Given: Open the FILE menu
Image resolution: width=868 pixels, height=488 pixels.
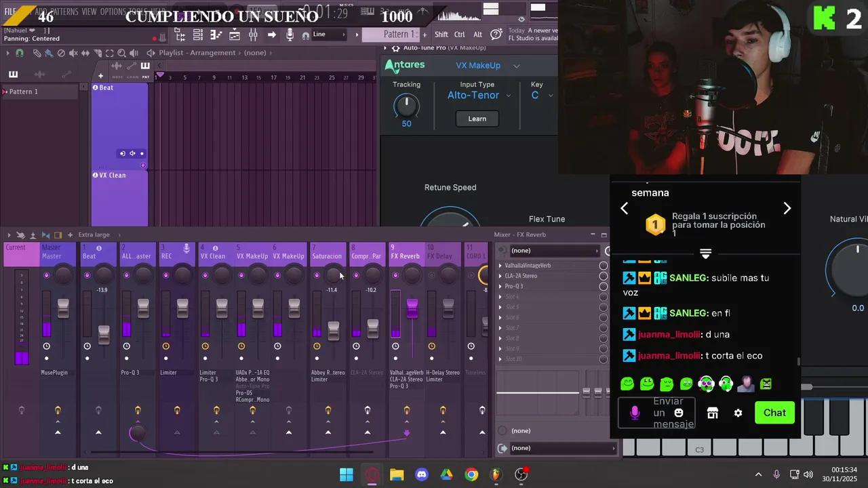Looking at the screenshot, I should pyautogui.click(x=10, y=12).
